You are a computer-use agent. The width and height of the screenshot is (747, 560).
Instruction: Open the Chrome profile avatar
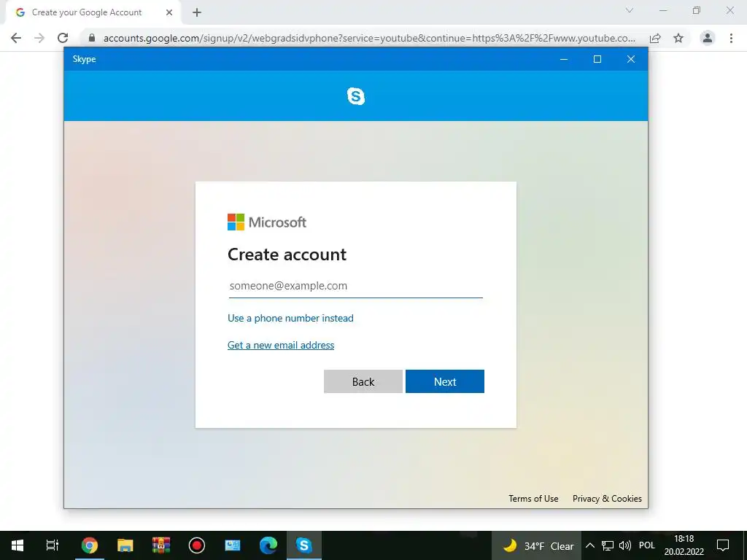coord(708,38)
